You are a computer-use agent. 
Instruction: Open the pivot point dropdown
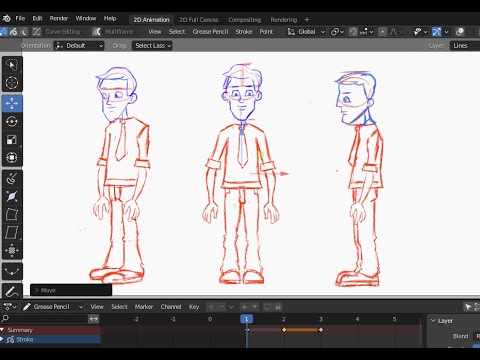click(x=337, y=32)
